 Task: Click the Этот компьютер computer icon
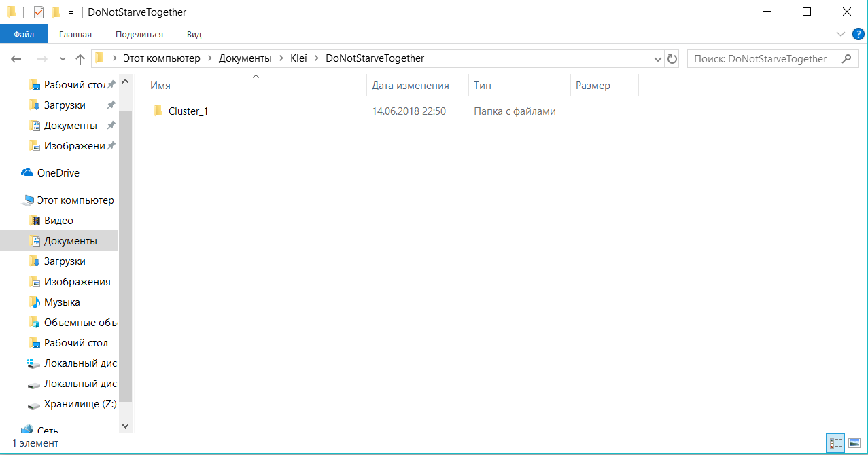pyautogui.click(x=28, y=200)
